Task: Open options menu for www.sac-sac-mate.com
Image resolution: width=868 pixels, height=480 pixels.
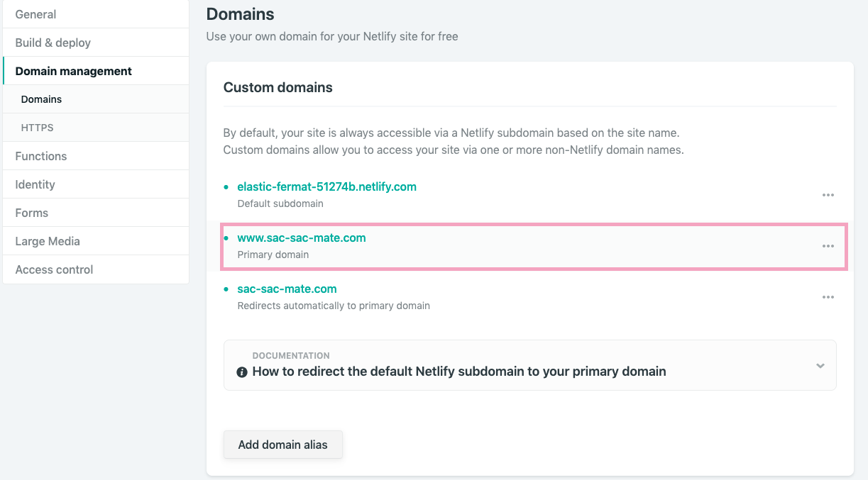Action: click(828, 246)
